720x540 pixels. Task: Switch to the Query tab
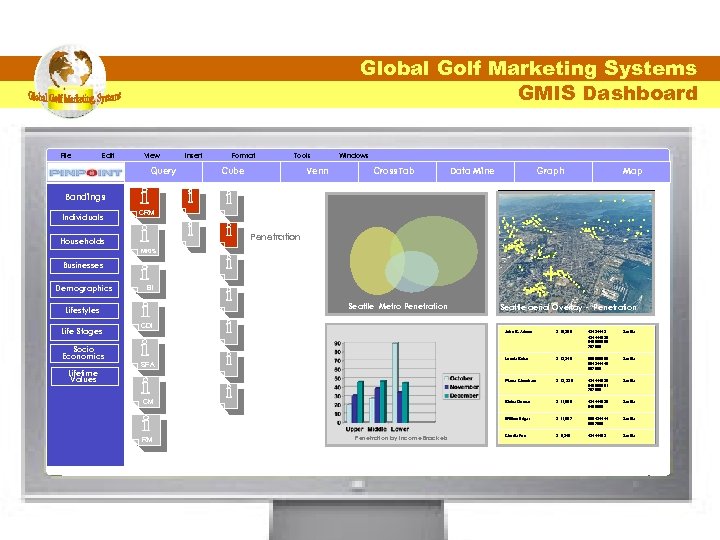(163, 172)
